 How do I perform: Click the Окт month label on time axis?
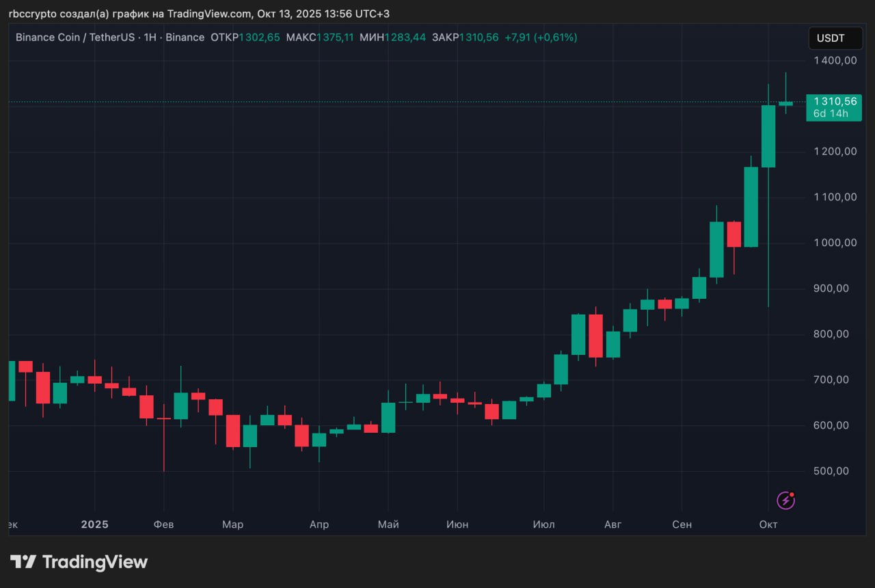[768, 524]
